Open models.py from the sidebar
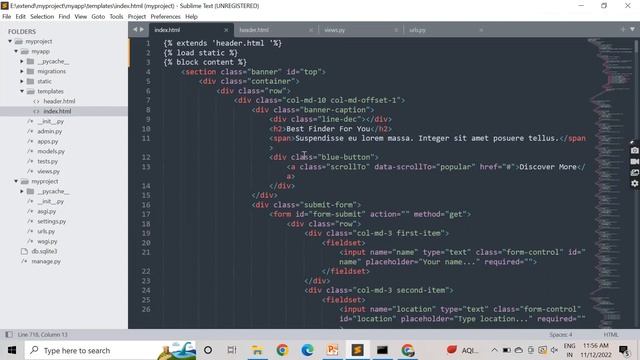 (x=51, y=151)
